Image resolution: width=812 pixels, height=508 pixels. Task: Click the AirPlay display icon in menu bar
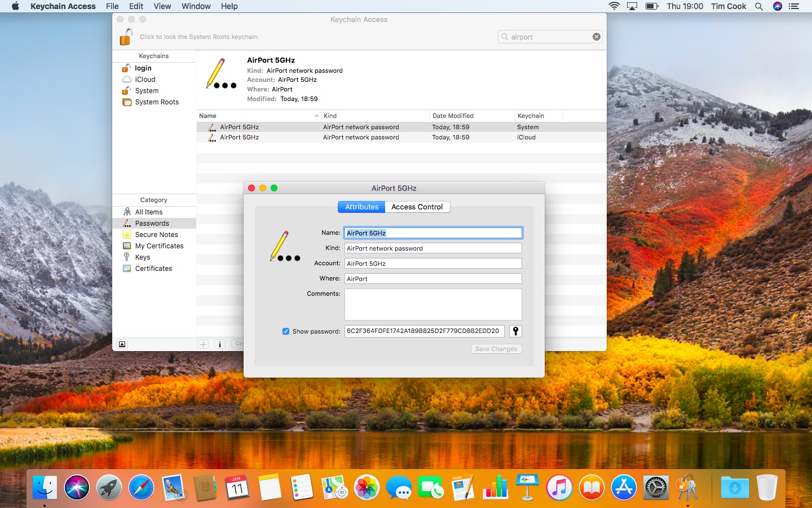pos(632,6)
